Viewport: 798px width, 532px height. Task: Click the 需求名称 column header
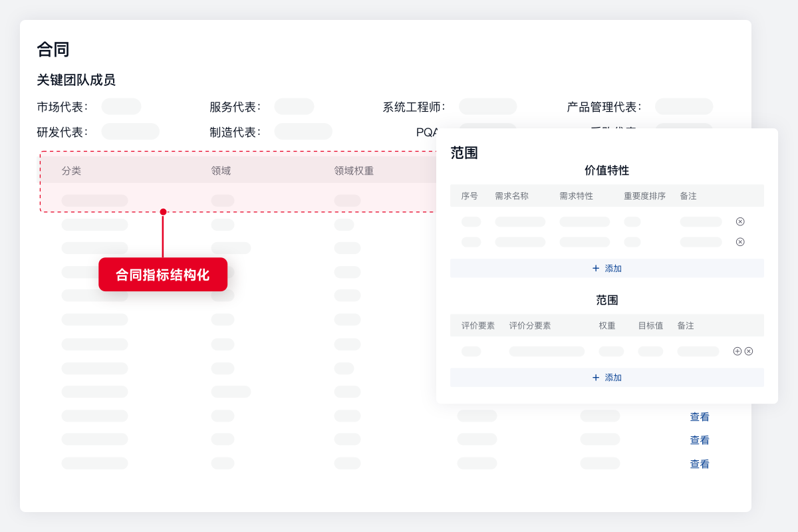coord(511,196)
